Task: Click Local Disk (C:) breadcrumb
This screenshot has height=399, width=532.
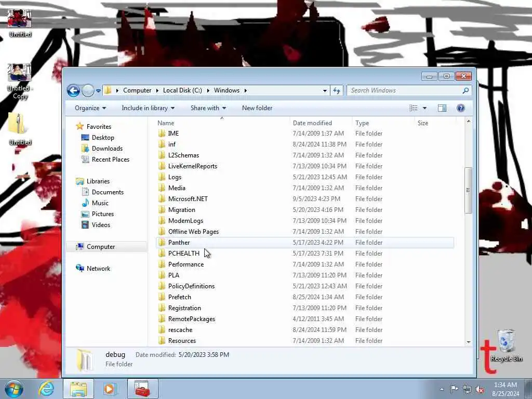Action: [x=182, y=90]
